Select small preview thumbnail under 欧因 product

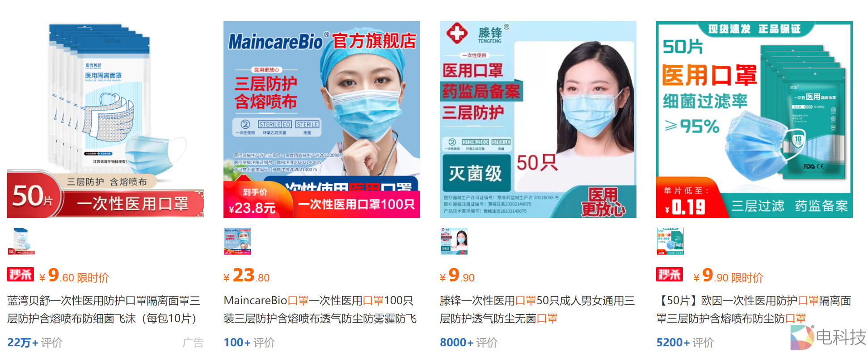click(670, 241)
